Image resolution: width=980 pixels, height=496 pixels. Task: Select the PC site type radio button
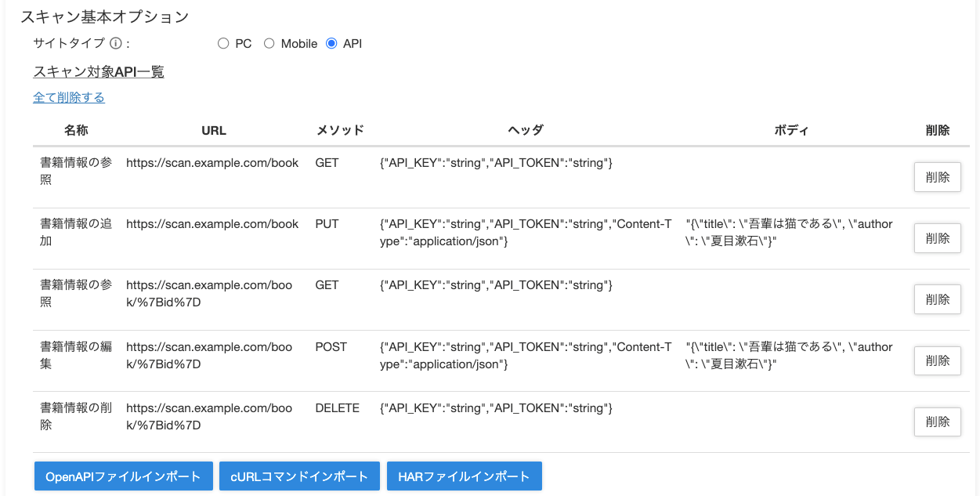coord(223,43)
